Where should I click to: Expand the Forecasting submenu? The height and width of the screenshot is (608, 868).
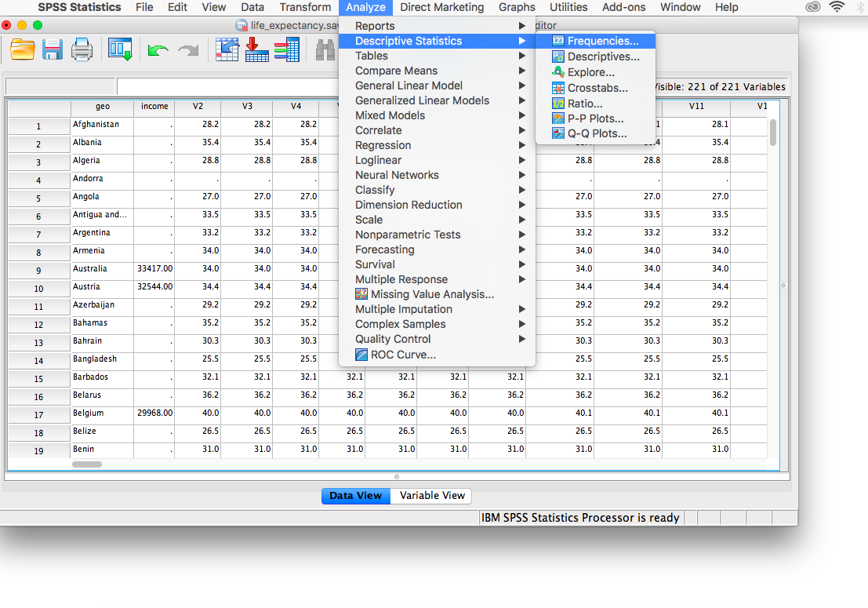[437, 250]
